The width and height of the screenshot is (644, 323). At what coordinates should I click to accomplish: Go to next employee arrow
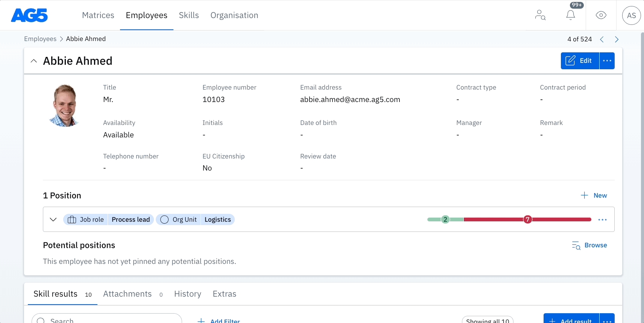[617, 39]
